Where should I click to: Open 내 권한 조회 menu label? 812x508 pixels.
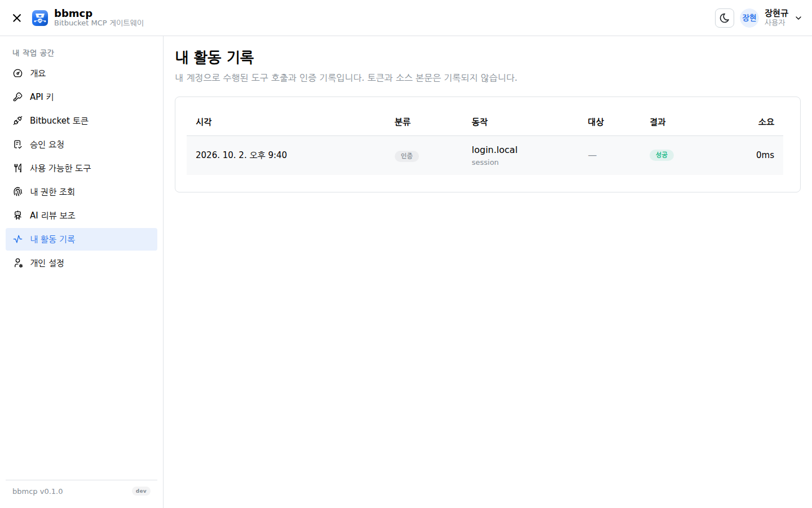click(x=52, y=192)
